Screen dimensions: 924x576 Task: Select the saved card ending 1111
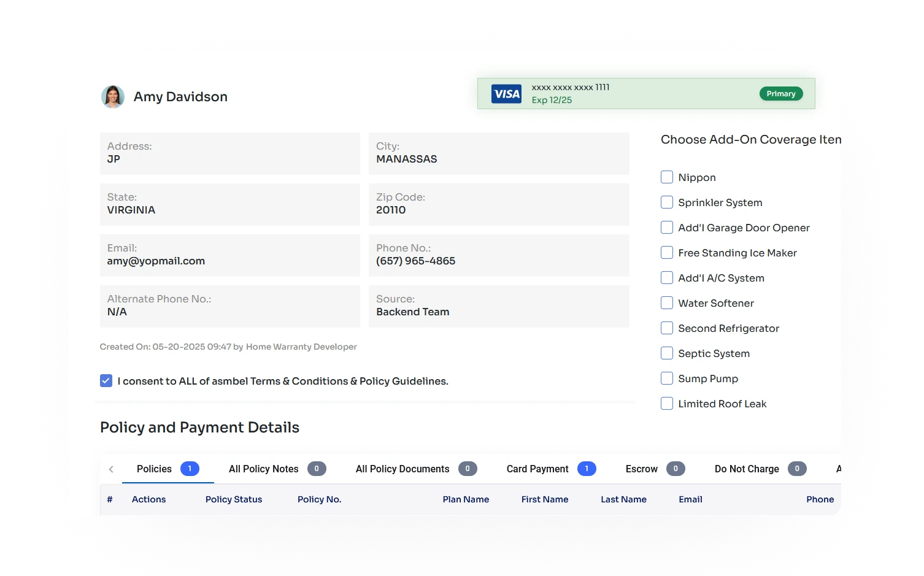[646, 94]
